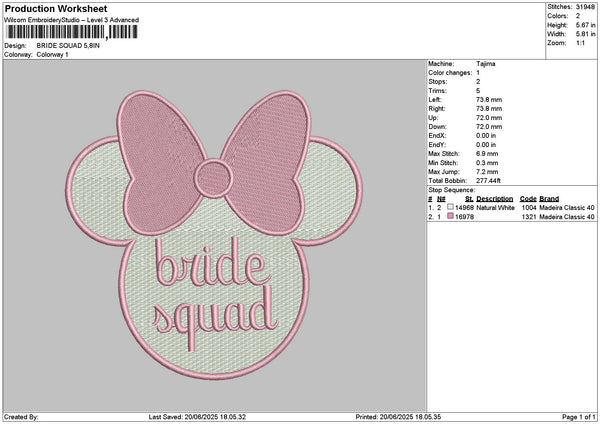Image resolution: width=600 pixels, height=424 pixels.
Task: Click the 'Created By:' footer label
Action: click(21, 417)
